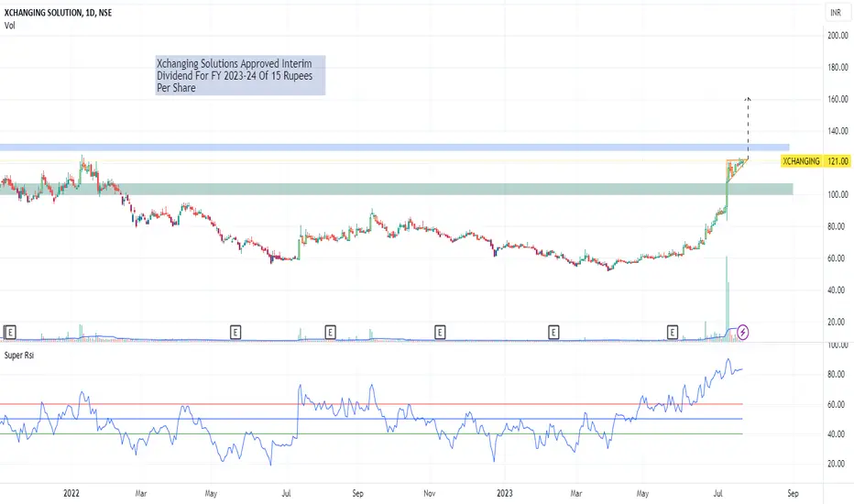Select the blue resistance zone rectangle
854x504 pixels.
[x=394, y=148]
